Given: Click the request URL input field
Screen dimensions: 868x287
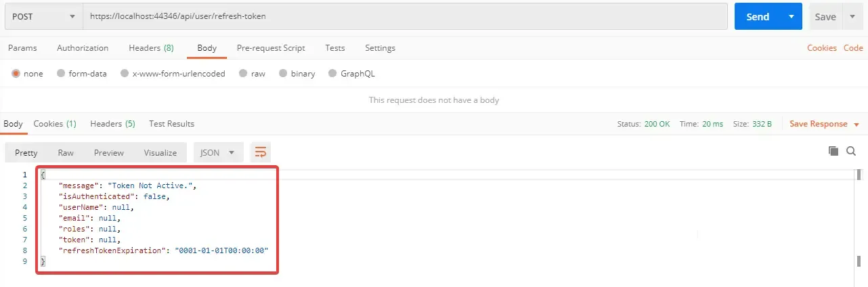Looking at the screenshot, I should pyautogui.click(x=406, y=16).
